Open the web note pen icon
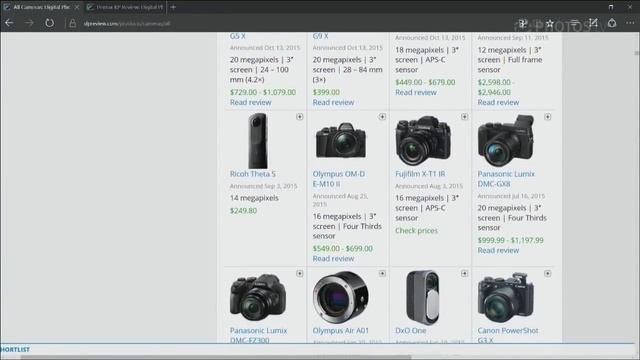Image resolution: width=640 pixels, height=360 pixels. pos(593,23)
